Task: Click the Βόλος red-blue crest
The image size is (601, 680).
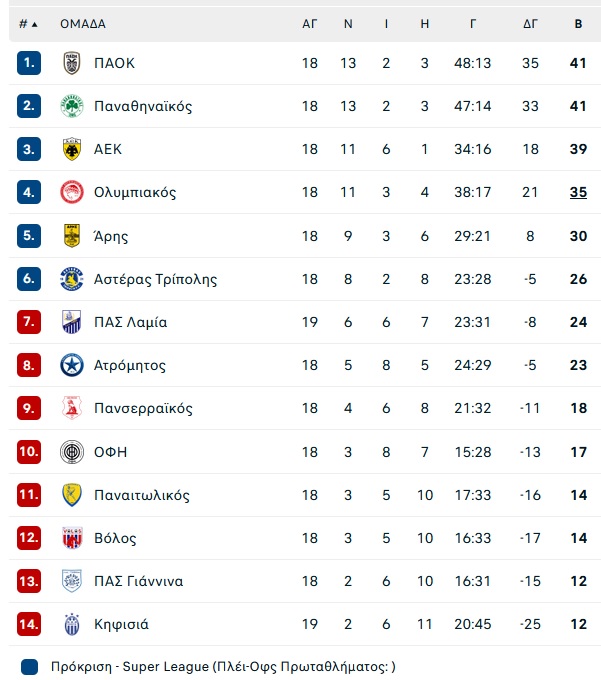Action: click(x=72, y=538)
